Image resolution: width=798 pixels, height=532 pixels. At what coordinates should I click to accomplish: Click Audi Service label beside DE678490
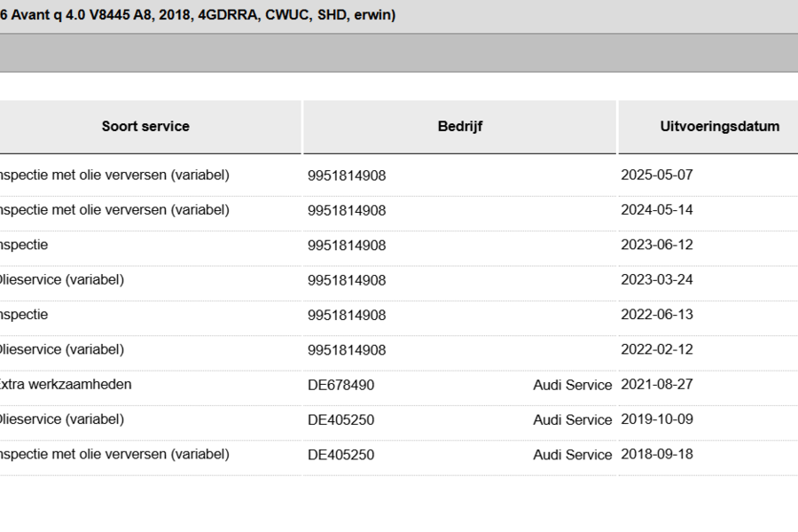click(x=572, y=385)
